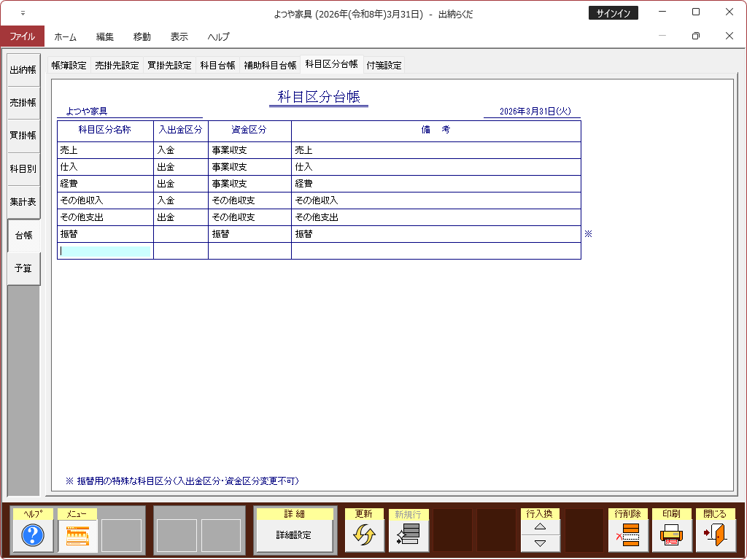Click the blue Help question mark icon

click(x=33, y=536)
